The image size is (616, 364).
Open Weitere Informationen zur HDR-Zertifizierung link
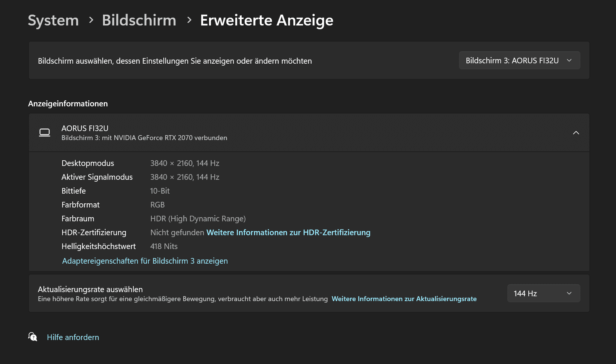pyautogui.click(x=288, y=233)
